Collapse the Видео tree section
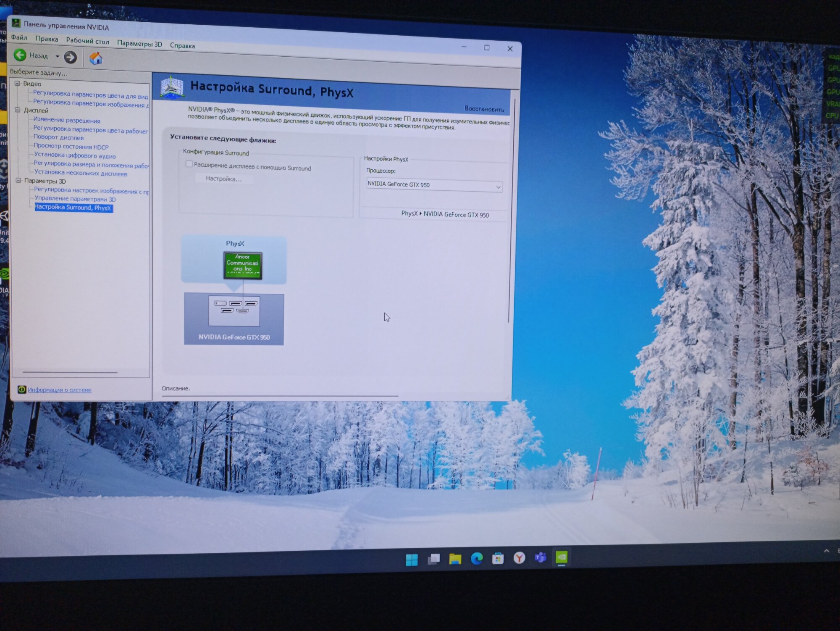Image resolution: width=840 pixels, height=631 pixels. [x=18, y=83]
